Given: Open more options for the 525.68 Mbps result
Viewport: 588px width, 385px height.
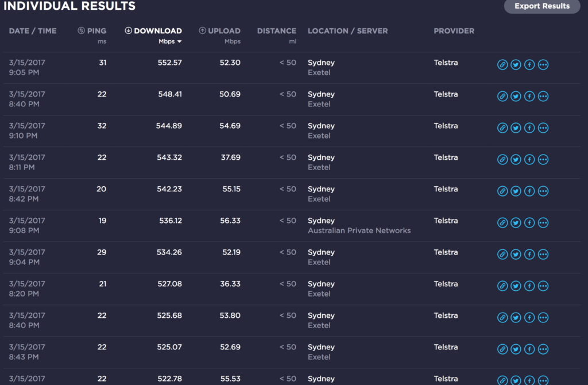Looking at the screenshot, I should [x=543, y=317].
